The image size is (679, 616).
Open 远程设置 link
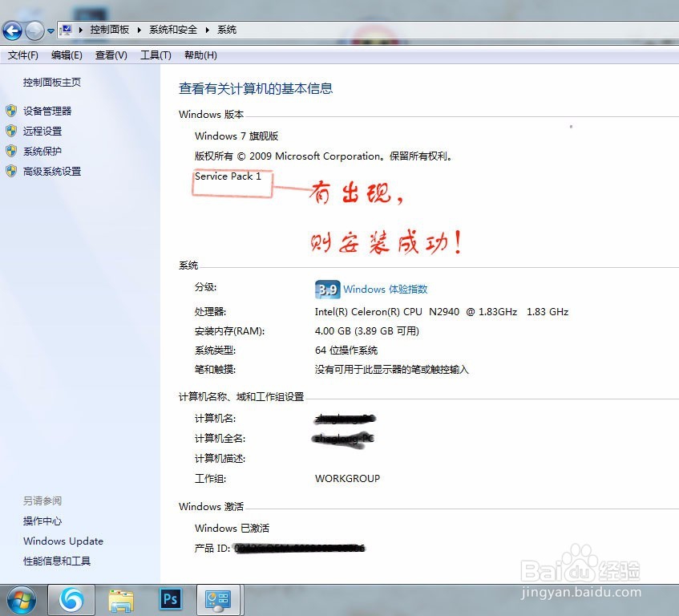(42, 131)
